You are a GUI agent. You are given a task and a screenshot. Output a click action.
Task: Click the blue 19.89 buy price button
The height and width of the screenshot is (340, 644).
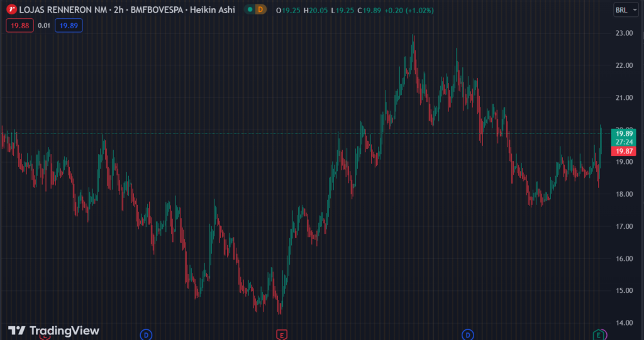pyautogui.click(x=69, y=26)
